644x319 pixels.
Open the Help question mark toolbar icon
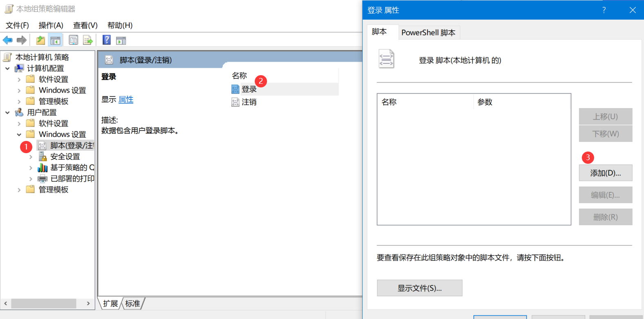tap(107, 40)
